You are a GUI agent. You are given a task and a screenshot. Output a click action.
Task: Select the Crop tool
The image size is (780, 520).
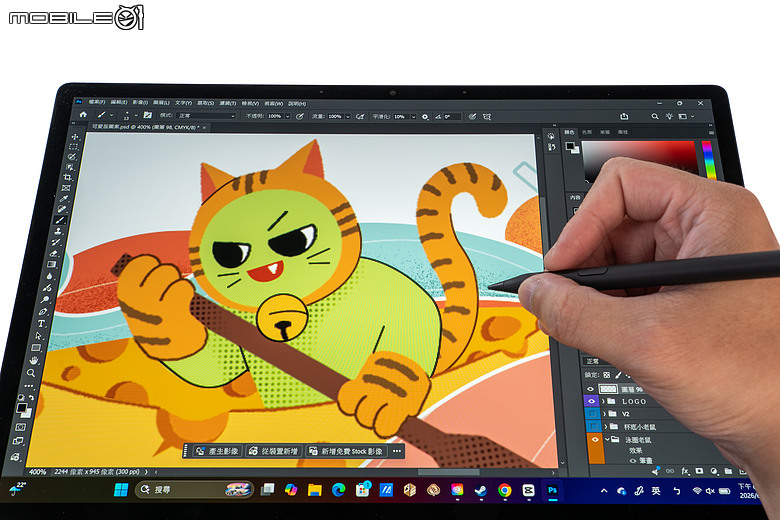click(68, 178)
